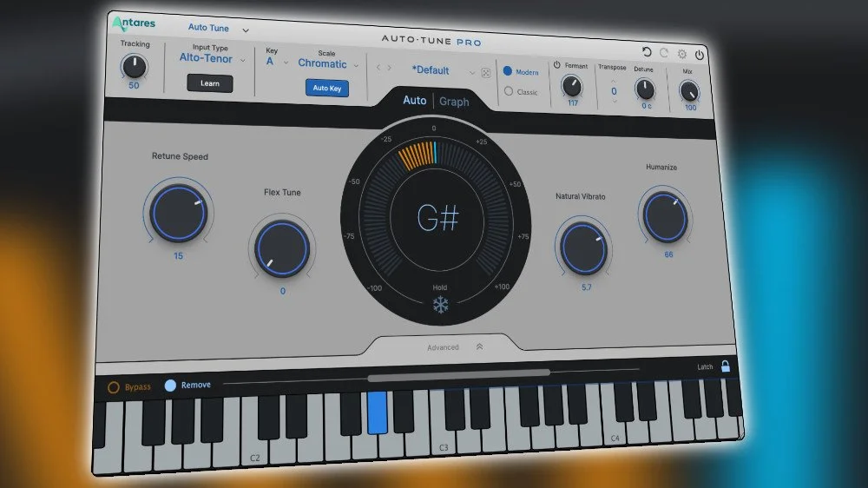
Task: Click the Natural Vibrato knob
Action: point(583,249)
